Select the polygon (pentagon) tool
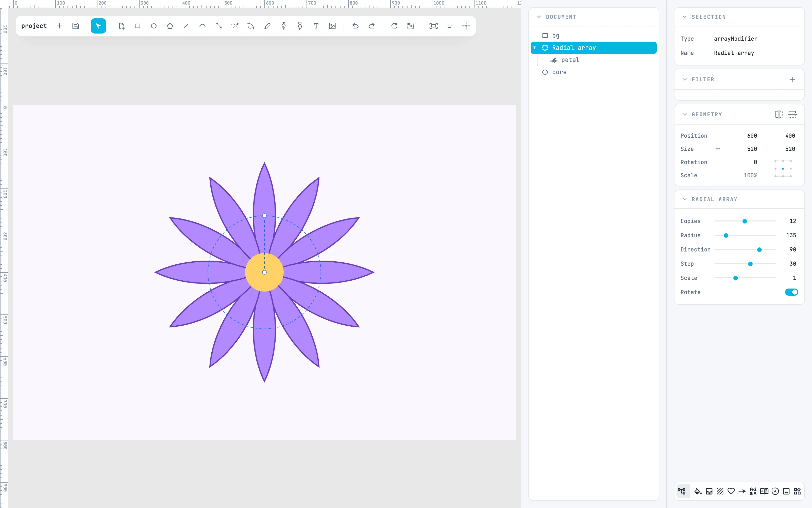 (170, 26)
